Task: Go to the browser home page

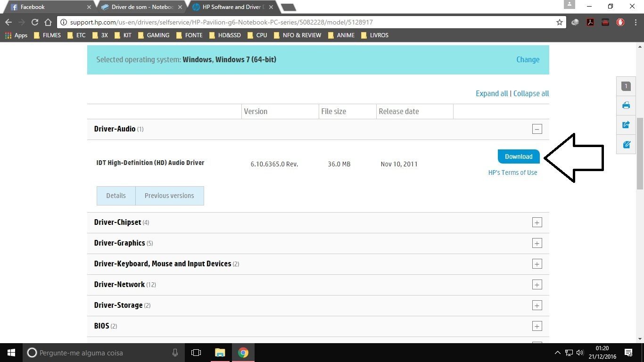Action: tap(48, 22)
